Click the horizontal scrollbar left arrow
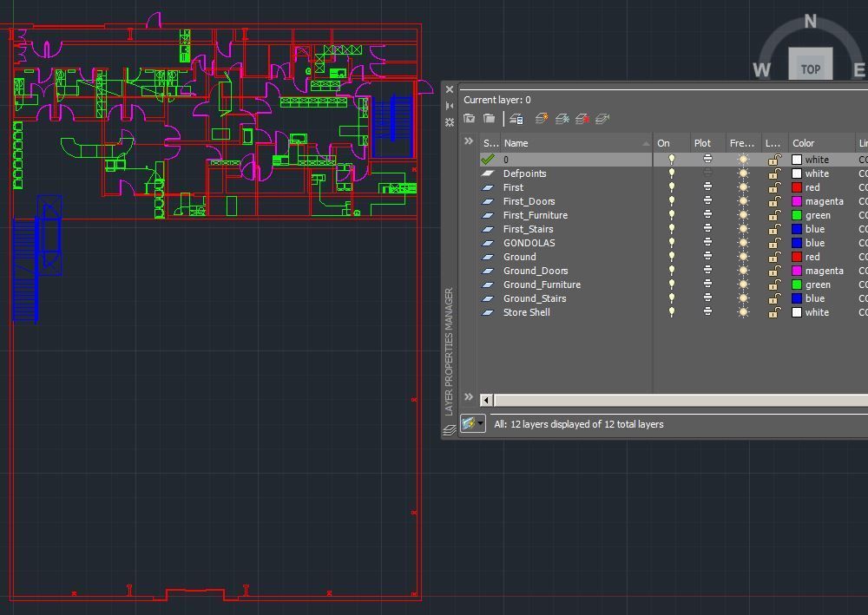The image size is (868, 615). (486, 400)
